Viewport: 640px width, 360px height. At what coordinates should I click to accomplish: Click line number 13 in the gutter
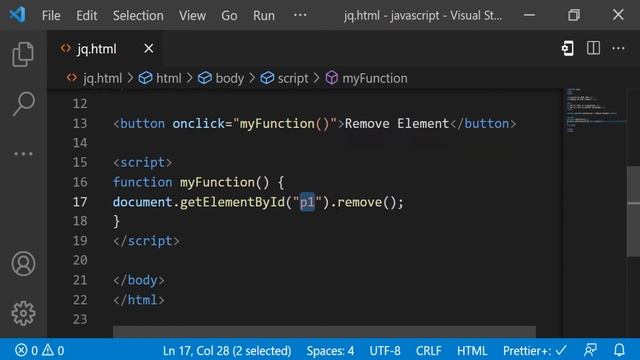[80, 123]
